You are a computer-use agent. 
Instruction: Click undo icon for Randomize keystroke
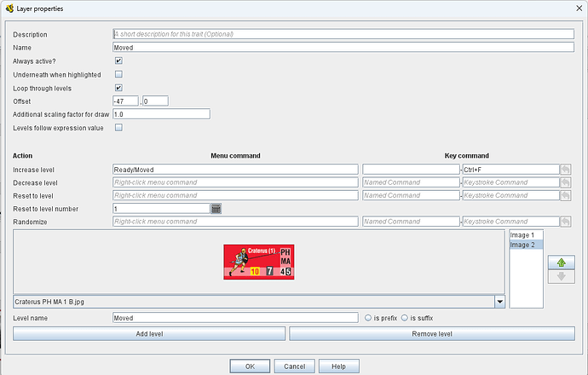566,222
